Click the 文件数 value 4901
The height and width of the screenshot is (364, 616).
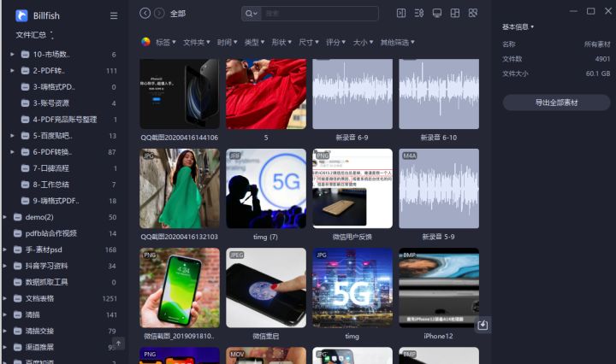coord(602,59)
